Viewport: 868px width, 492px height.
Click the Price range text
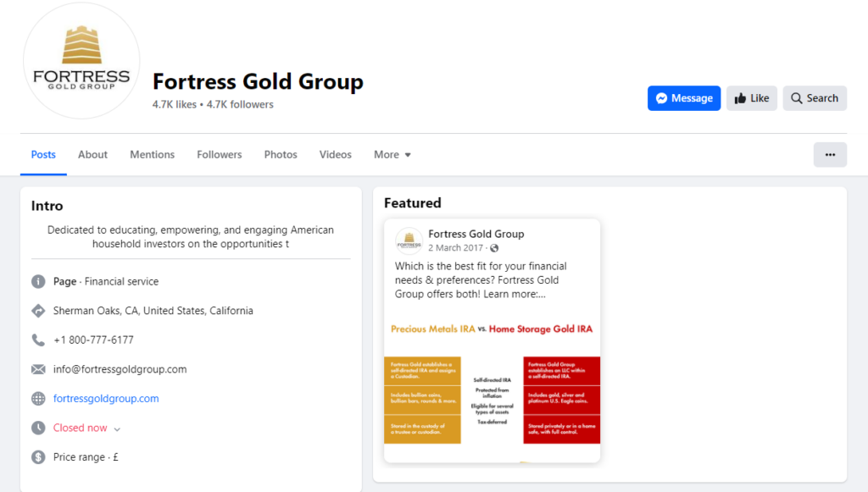tap(86, 457)
